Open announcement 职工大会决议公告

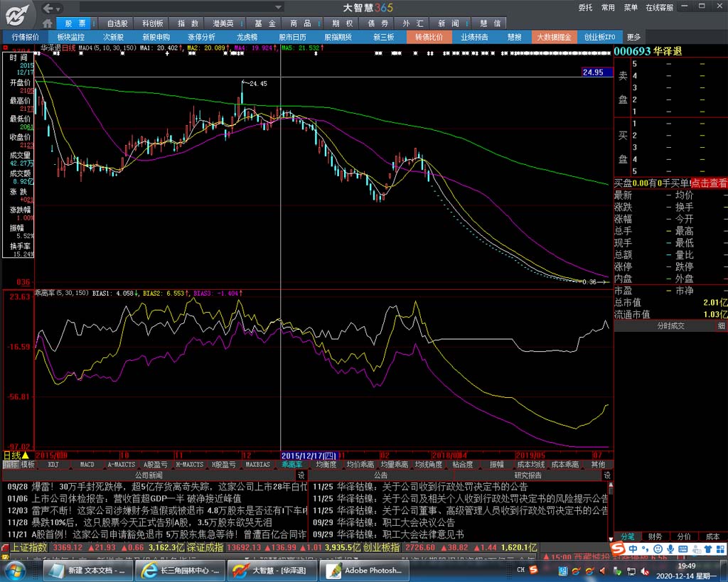pos(383,522)
